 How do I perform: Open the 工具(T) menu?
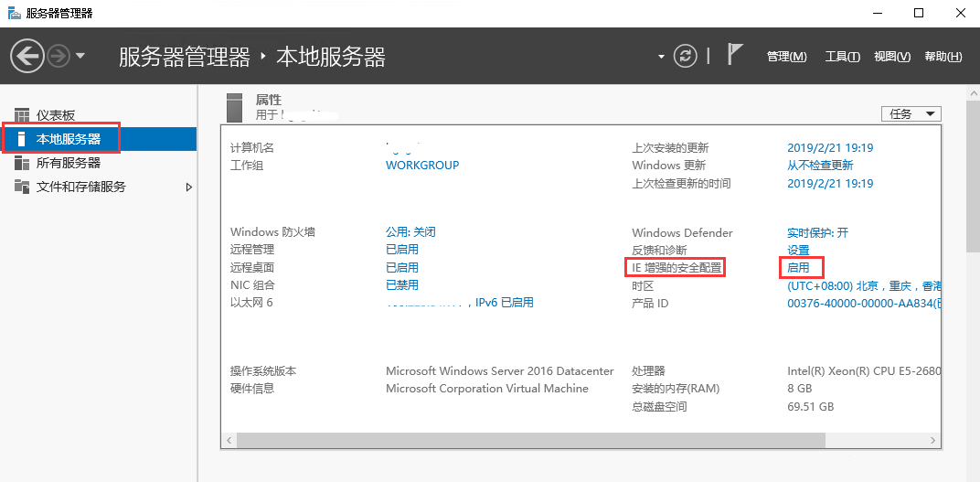click(843, 57)
